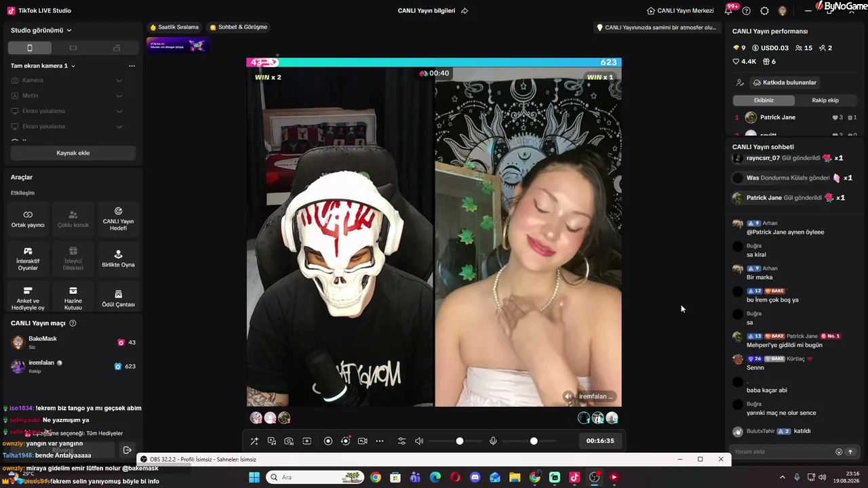Screen dimensions: 868x488
Task: Select the portrait phone layout view
Action: point(29,48)
